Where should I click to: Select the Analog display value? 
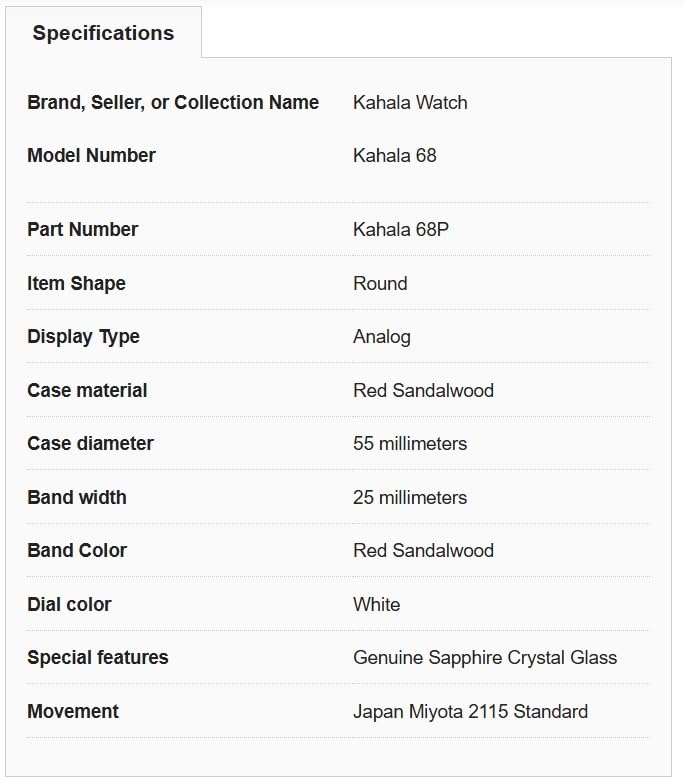[x=382, y=336]
